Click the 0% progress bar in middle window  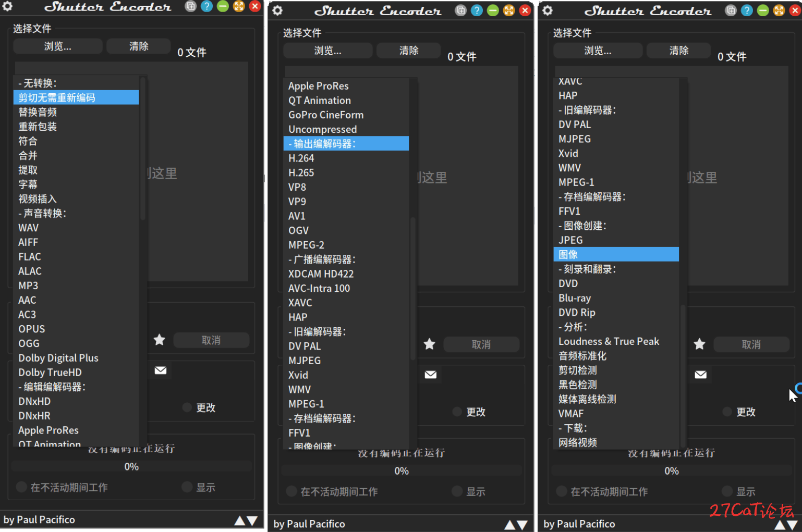(x=402, y=471)
